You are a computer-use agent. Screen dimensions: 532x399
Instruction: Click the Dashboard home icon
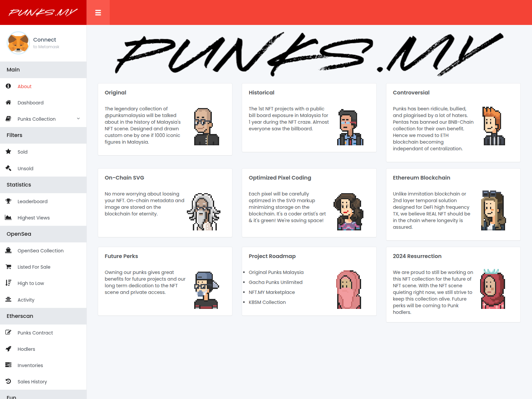[8, 102]
